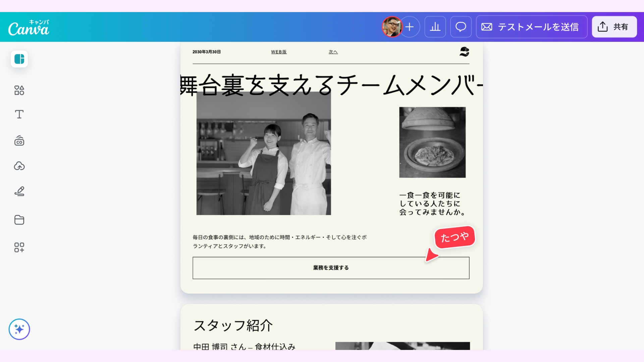Open the Canva home logo
This screenshot has width=644, height=362.
(x=29, y=27)
